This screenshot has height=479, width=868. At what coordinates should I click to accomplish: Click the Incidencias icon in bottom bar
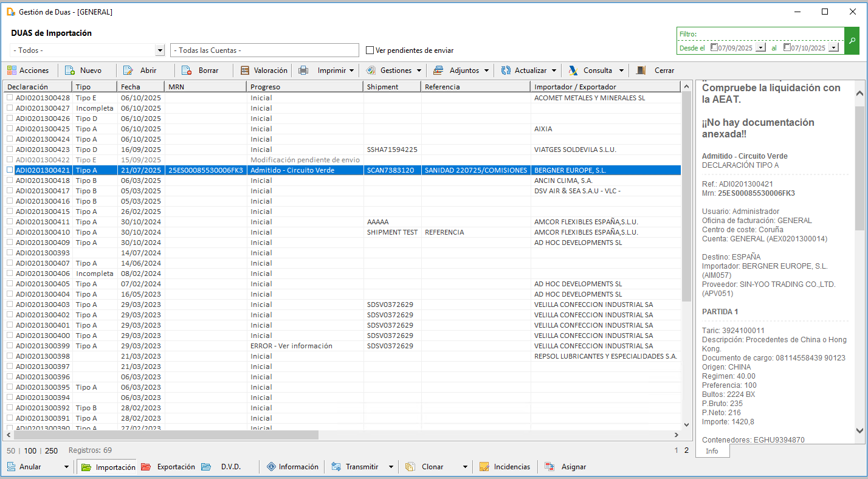[x=484, y=467]
